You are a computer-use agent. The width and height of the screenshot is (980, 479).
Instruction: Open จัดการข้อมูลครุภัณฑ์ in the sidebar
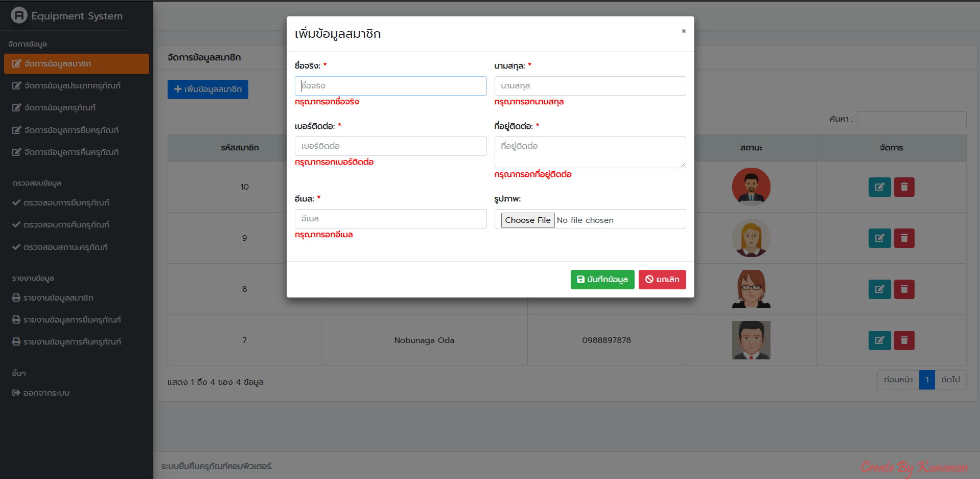point(60,108)
